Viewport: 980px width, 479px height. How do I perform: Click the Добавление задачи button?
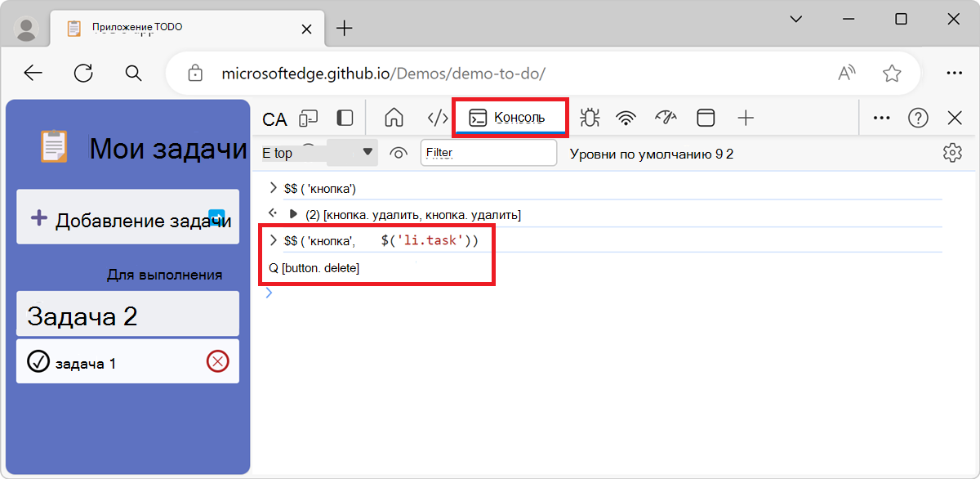click(x=127, y=217)
